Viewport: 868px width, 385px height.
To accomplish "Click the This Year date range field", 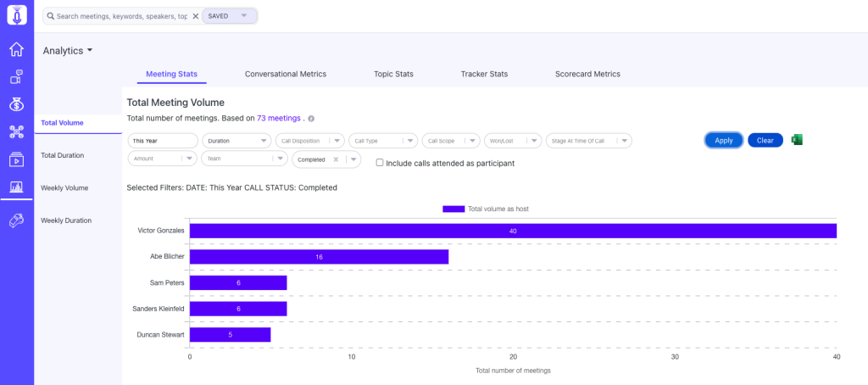I will click(x=163, y=141).
